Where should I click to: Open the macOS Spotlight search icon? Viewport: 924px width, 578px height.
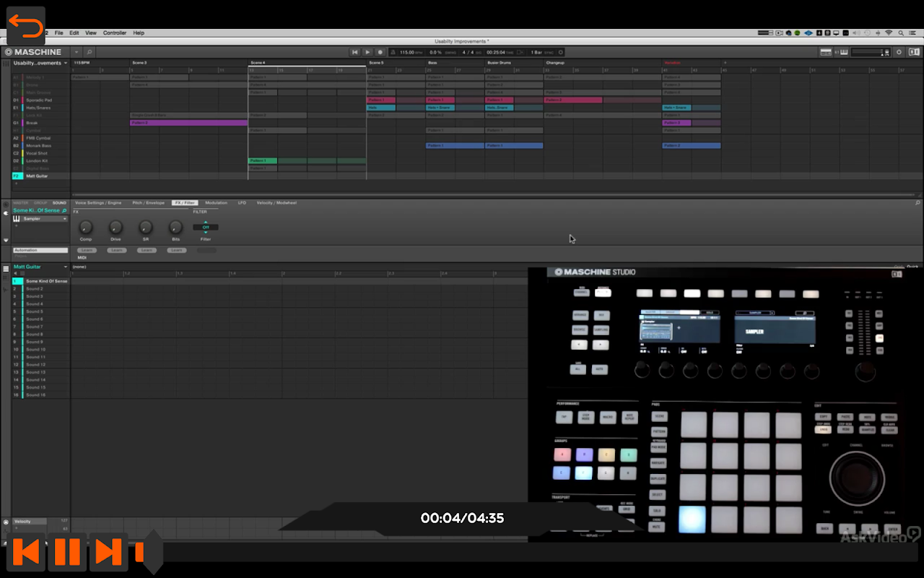(902, 33)
